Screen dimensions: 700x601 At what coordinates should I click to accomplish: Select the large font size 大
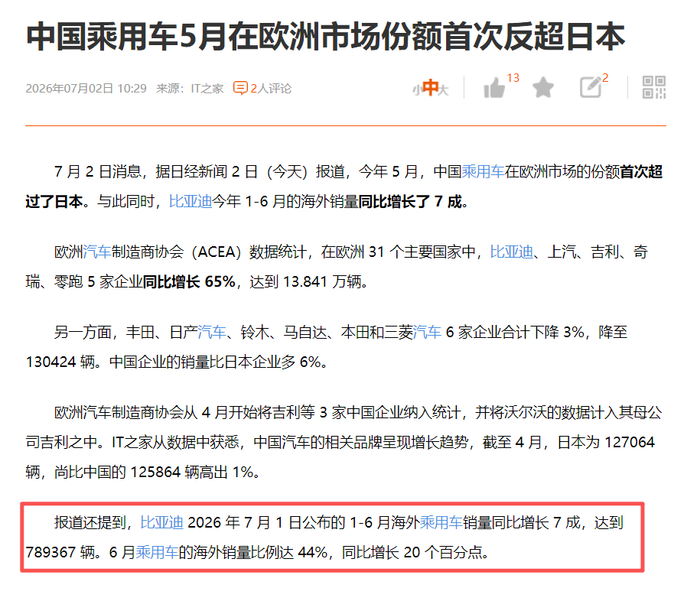coord(443,90)
